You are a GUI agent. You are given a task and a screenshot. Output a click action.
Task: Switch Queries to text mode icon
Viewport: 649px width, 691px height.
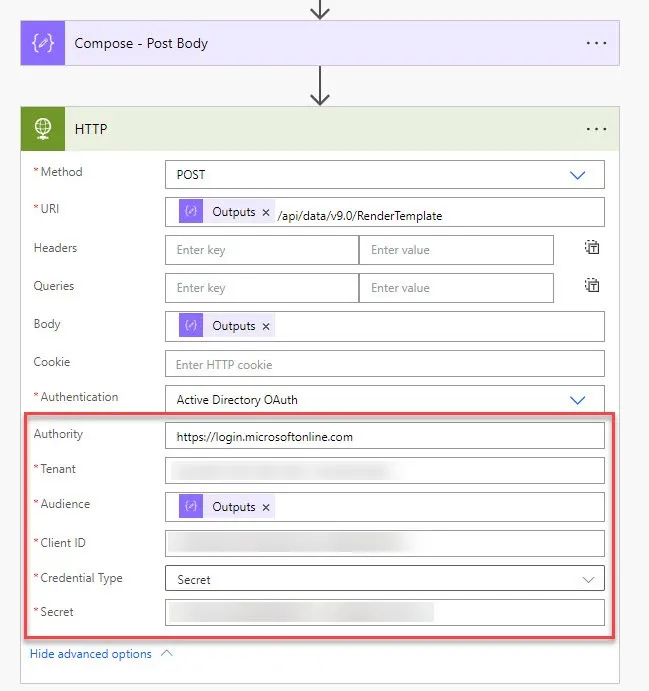point(592,285)
